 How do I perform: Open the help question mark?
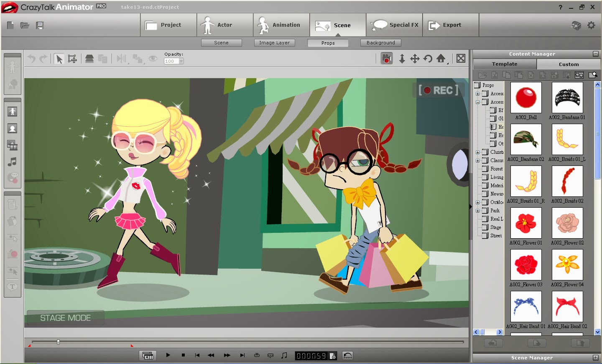coord(560,7)
